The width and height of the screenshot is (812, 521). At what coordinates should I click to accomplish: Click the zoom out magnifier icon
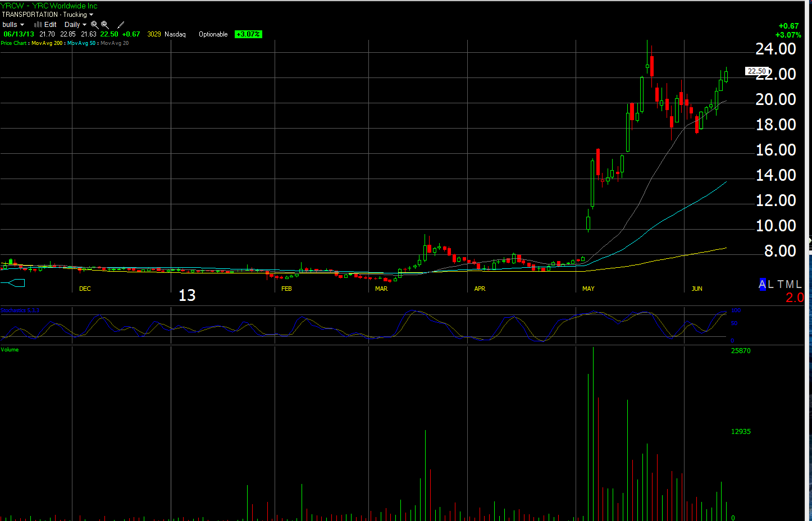[105, 25]
